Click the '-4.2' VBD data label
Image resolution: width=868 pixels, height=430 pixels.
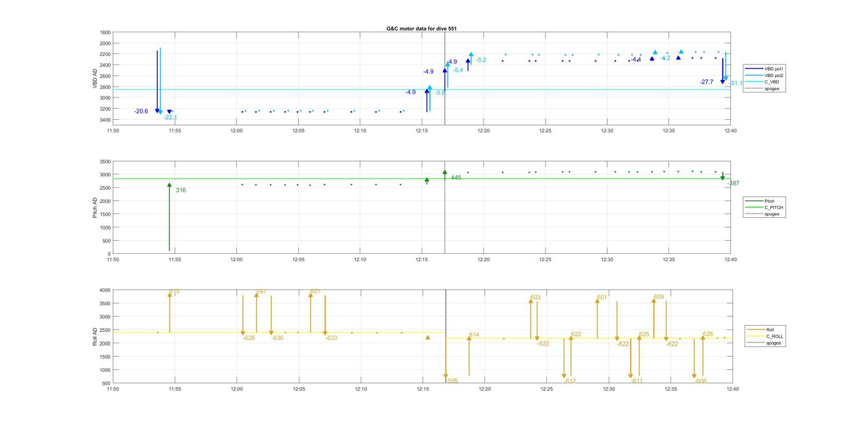coord(665,58)
